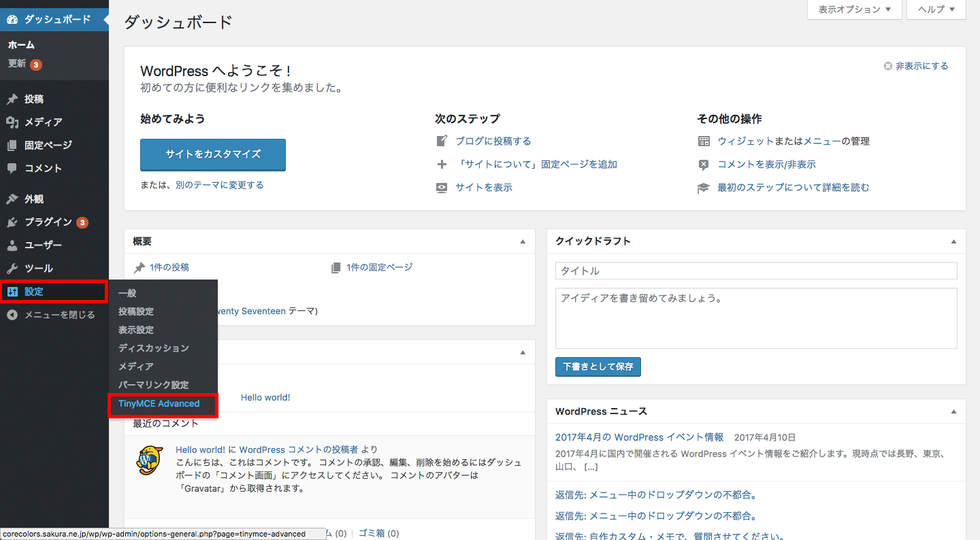The width and height of the screenshot is (980, 540).
Task: Click the media icon beside メディア menu
Action: 12,122
